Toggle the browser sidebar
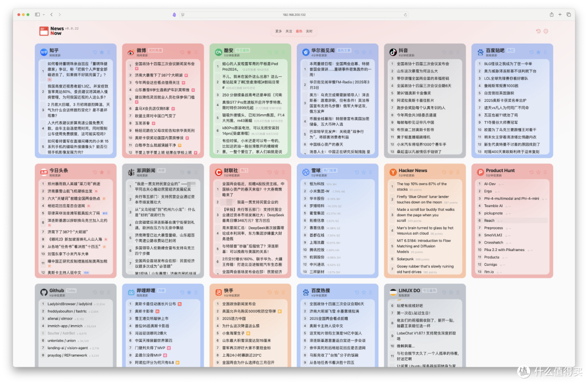Viewport: 588px width, 384px height. (38, 15)
